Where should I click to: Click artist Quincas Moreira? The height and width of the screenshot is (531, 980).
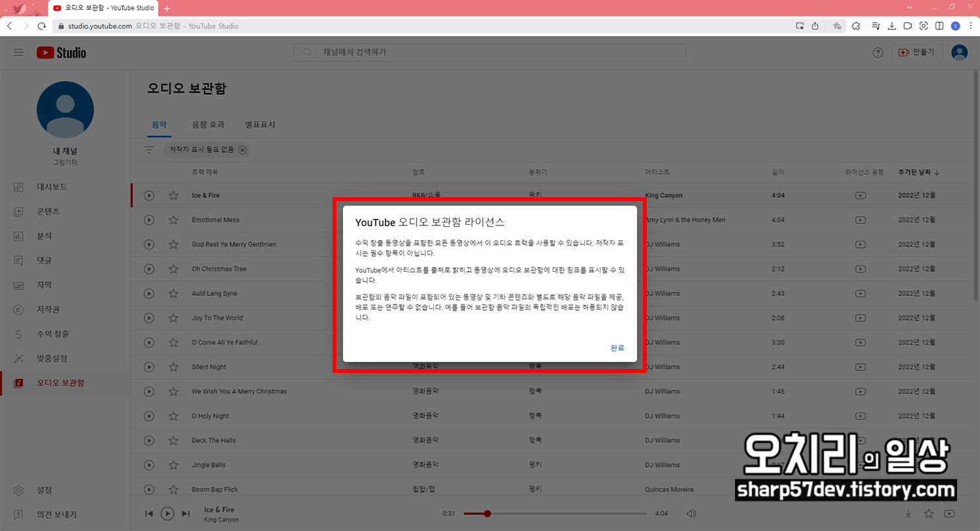coord(669,489)
